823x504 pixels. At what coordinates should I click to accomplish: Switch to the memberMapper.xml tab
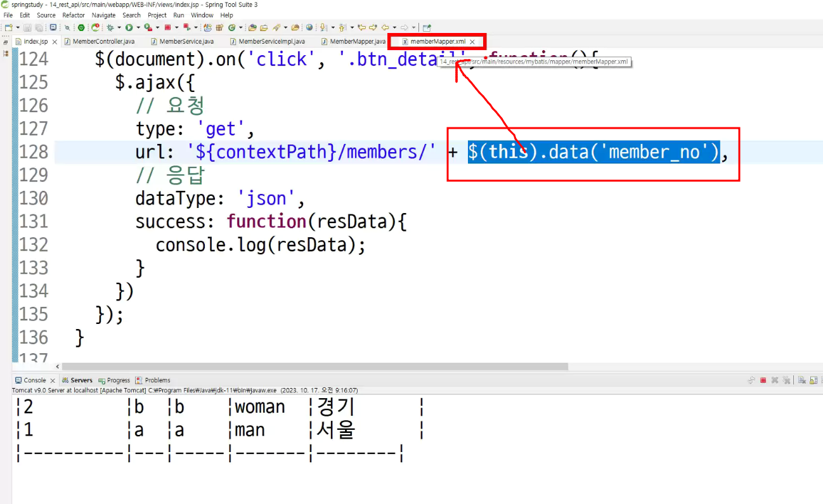tap(437, 42)
